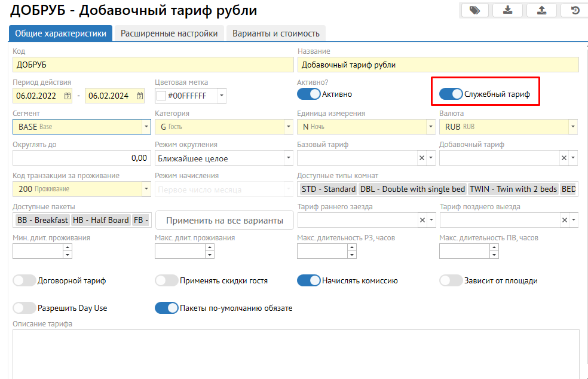Toggle the Служебный тариф switch
Image resolution: width=588 pixels, height=379 pixels.
click(451, 94)
